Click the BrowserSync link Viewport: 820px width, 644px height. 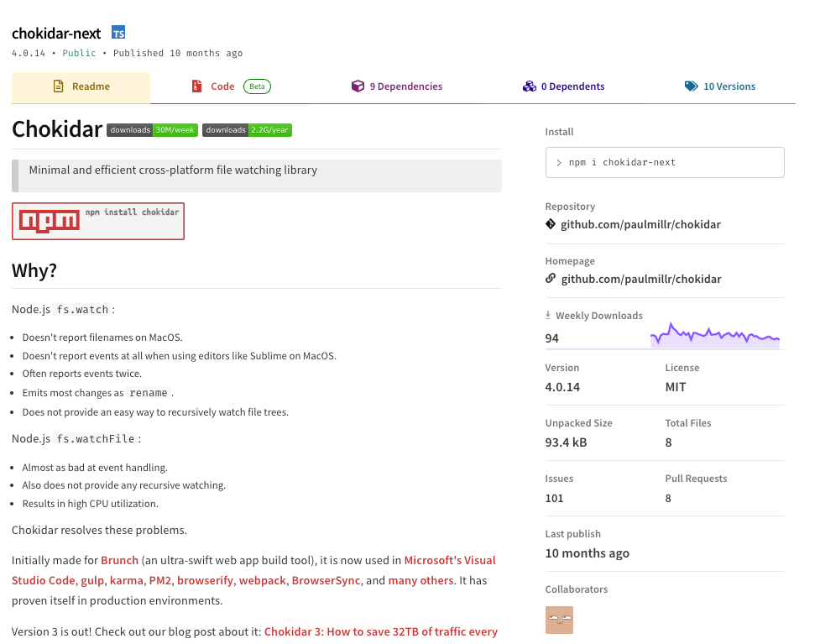(x=326, y=580)
